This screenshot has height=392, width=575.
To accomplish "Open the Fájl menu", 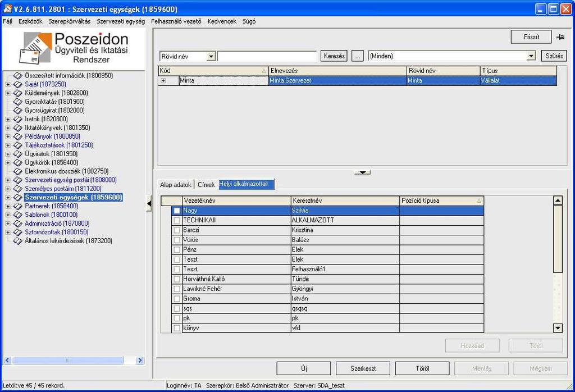I will click(7, 21).
